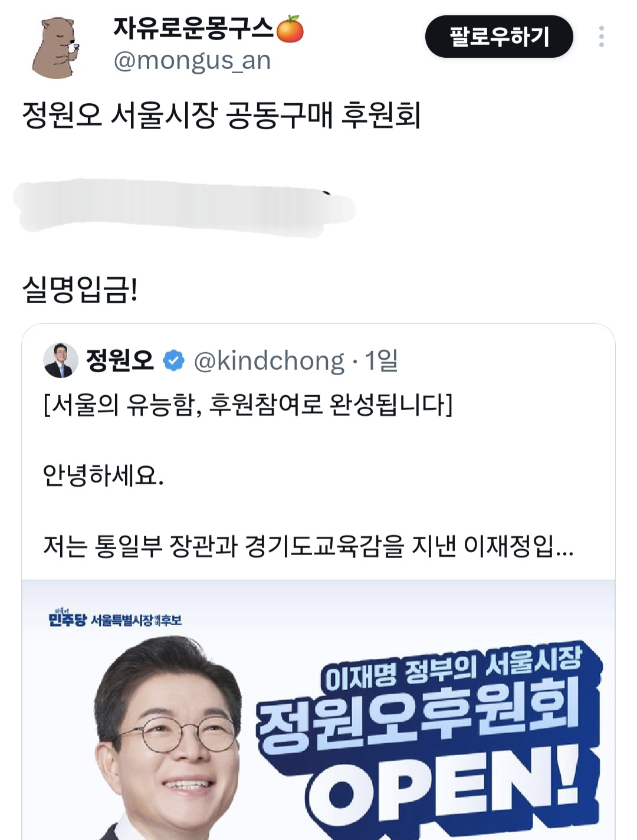Click the 1일 timestamp on quoted tweet
Image resolution: width=637 pixels, height=840 pixels.
[x=381, y=360]
